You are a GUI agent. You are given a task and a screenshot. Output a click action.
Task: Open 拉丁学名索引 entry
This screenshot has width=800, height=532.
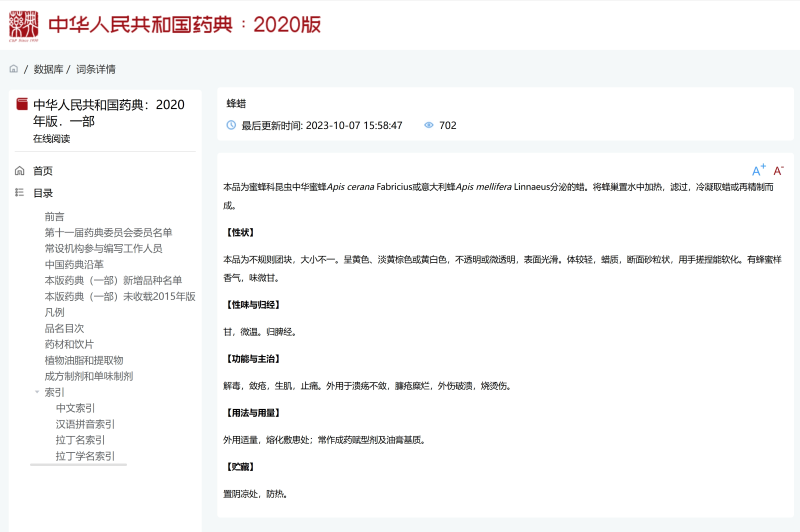coord(85,456)
